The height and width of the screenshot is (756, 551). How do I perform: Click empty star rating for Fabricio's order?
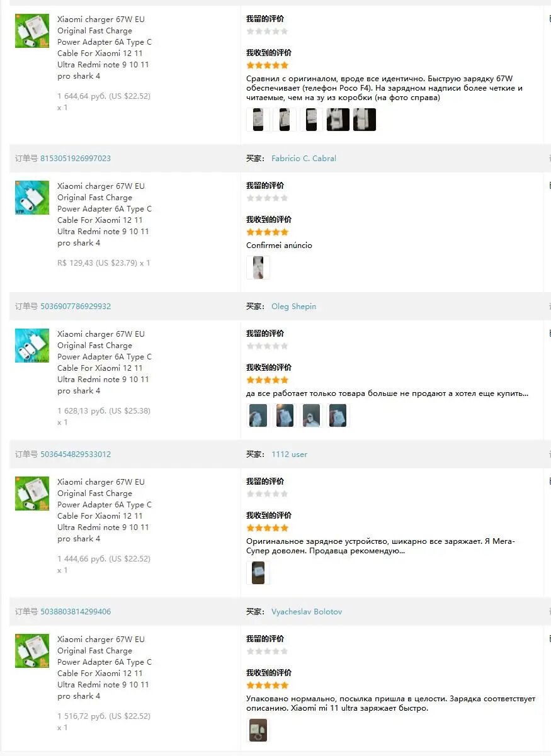click(x=267, y=198)
